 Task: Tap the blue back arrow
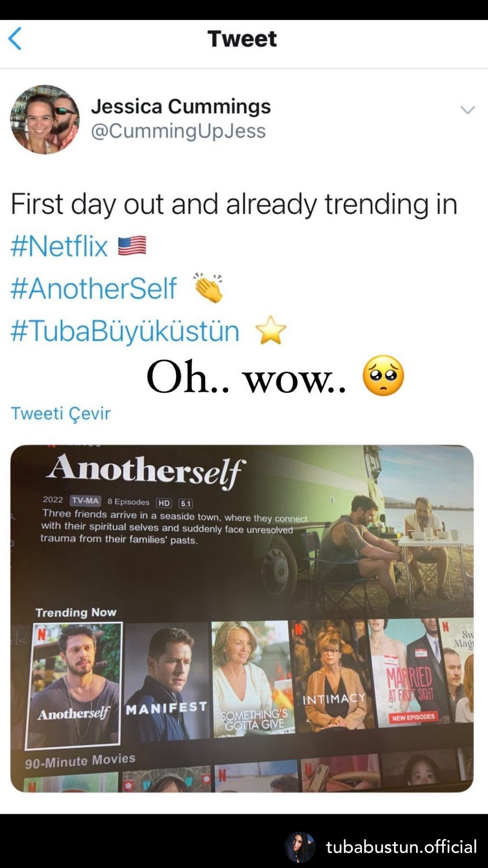pos(15,38)
